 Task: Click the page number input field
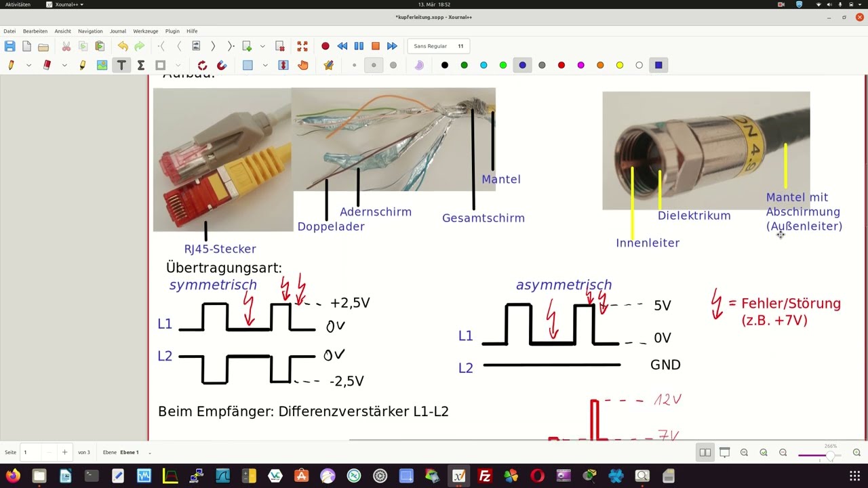(x=31, y=452)
